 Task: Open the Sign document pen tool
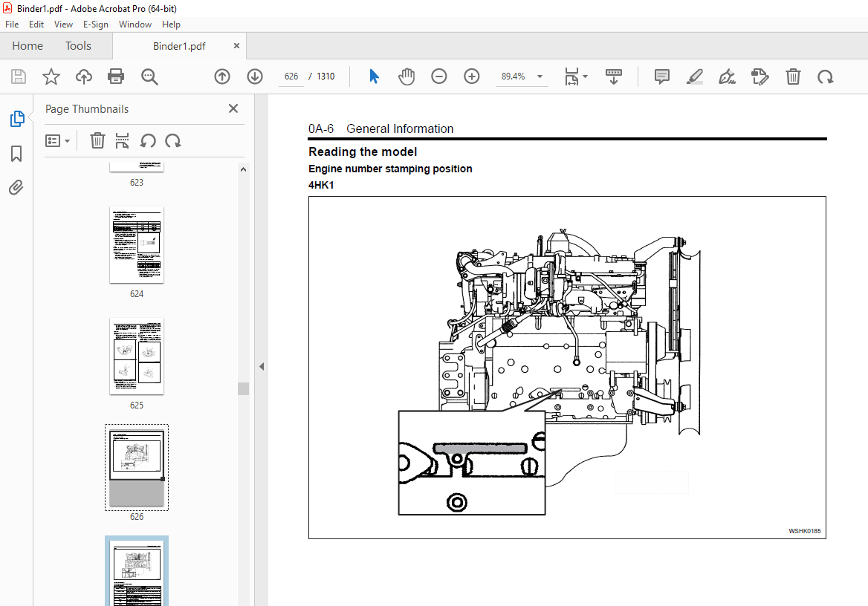727,76
